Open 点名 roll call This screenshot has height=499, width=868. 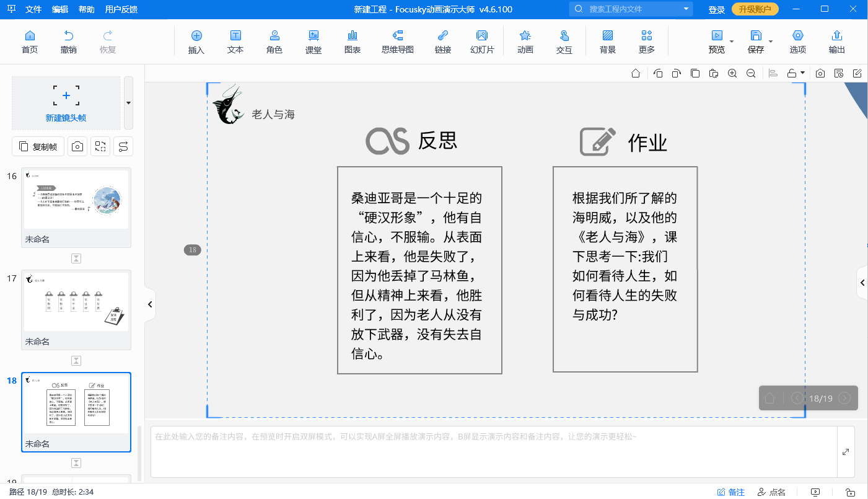[771, 492]
